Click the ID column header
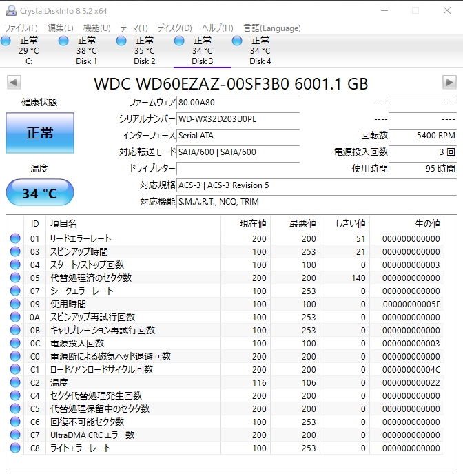The width and height of the screenshot is (463, 476). (35, 224)
